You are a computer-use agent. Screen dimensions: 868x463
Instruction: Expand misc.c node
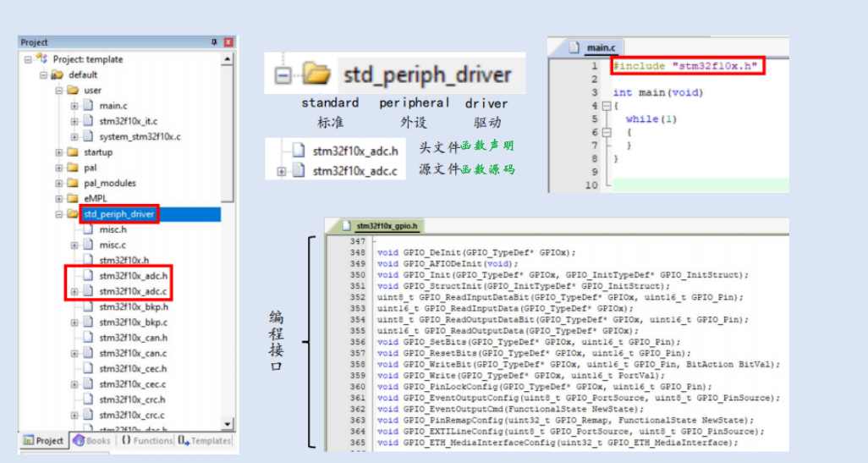pos(74,245)
